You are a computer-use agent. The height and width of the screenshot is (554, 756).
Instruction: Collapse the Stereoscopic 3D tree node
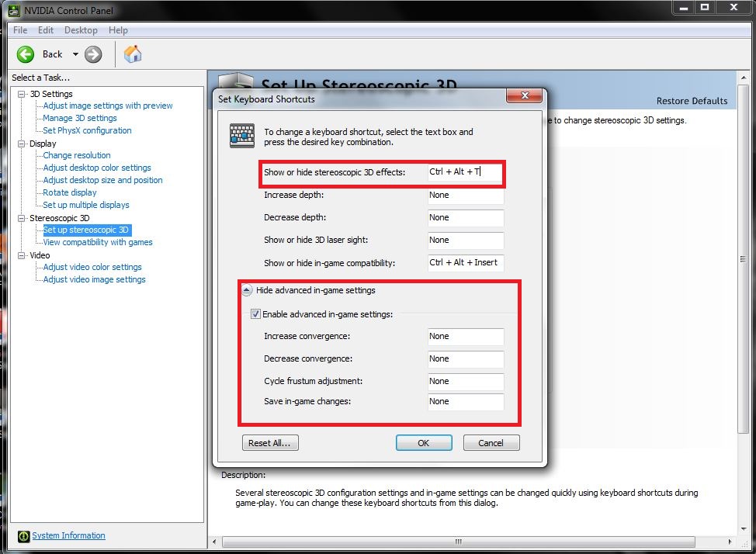point(21,218)
